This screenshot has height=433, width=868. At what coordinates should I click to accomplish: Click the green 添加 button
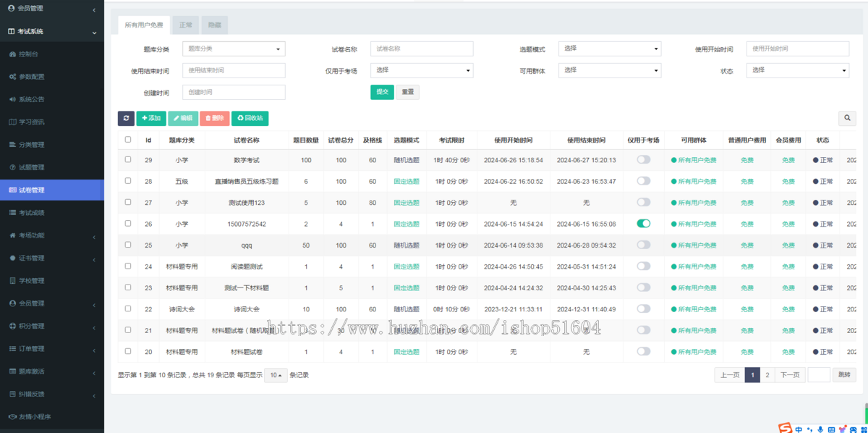point(151,118)
